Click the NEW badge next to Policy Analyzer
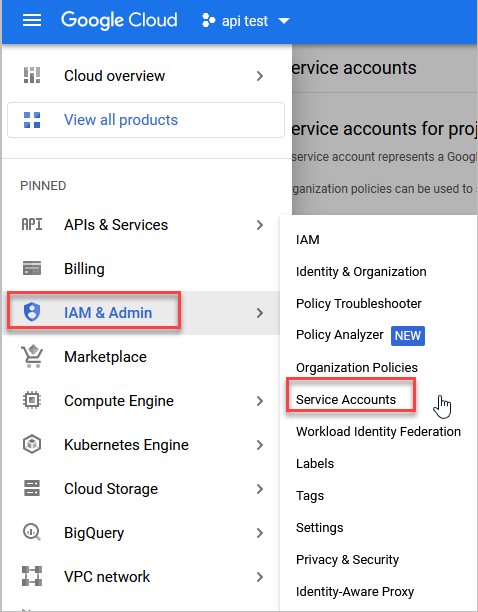 click(408, 336)
